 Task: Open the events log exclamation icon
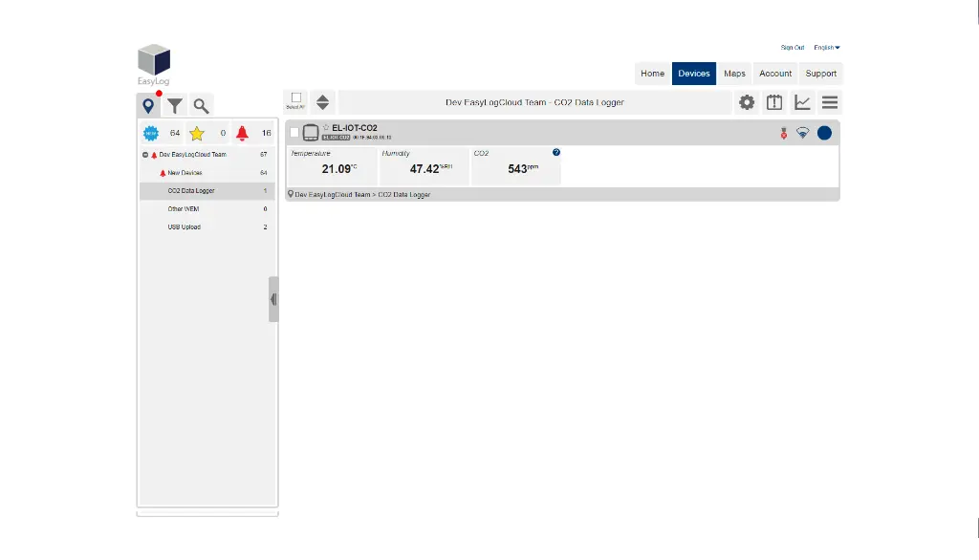774,102
